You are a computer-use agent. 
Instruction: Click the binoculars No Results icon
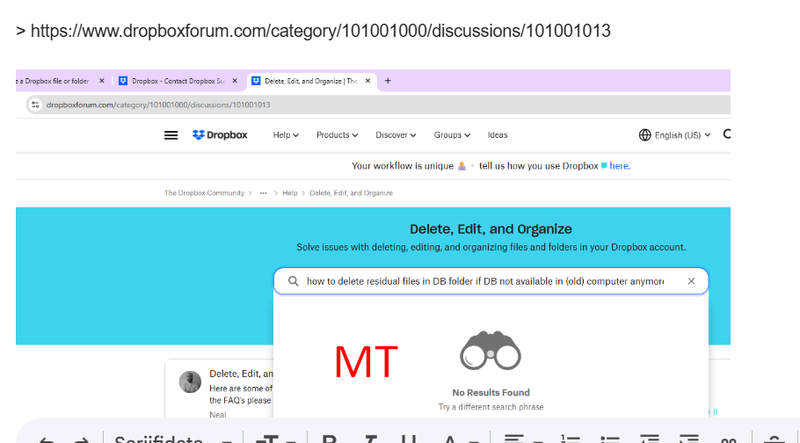point(490,352)
